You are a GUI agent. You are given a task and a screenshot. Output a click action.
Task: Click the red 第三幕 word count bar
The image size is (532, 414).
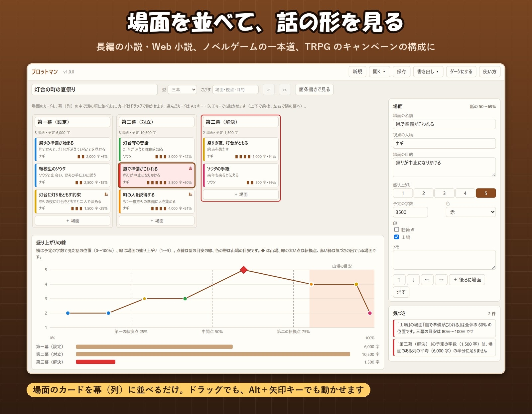tap(96, 362)
